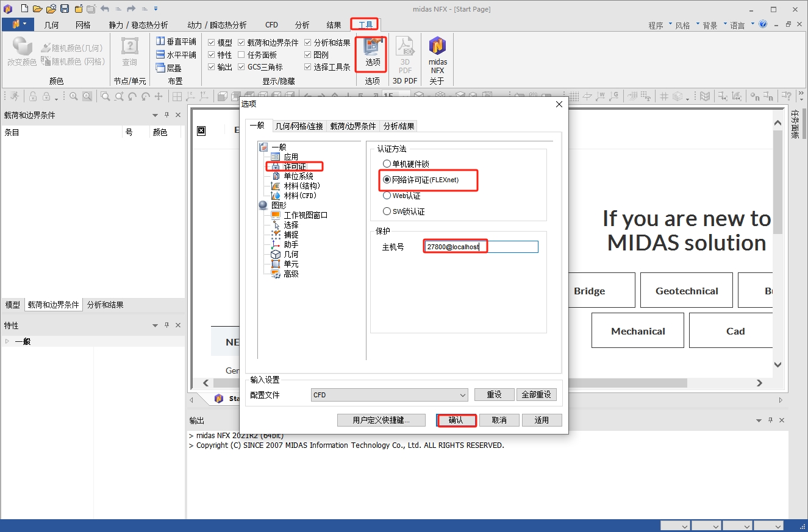Switch to the CFD ribbon tab
Image resolution: width=808 pixels, height=532 pixels.
[x=271, y=25]
